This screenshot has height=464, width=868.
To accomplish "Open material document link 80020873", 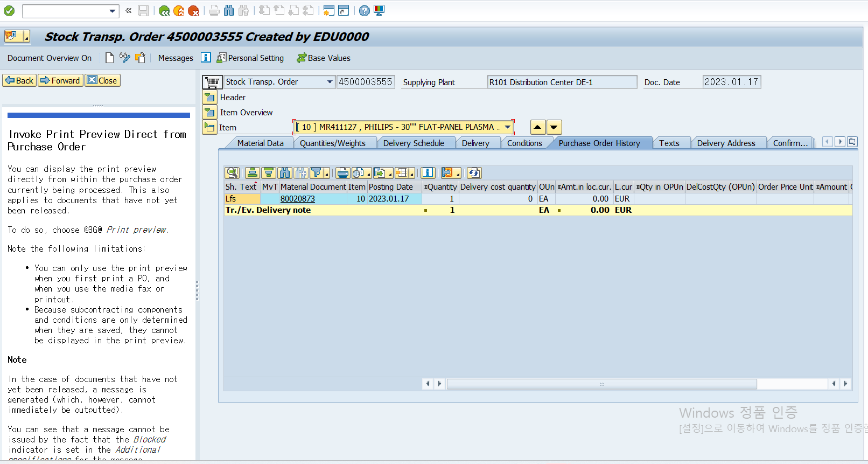I will click(297, 199).
